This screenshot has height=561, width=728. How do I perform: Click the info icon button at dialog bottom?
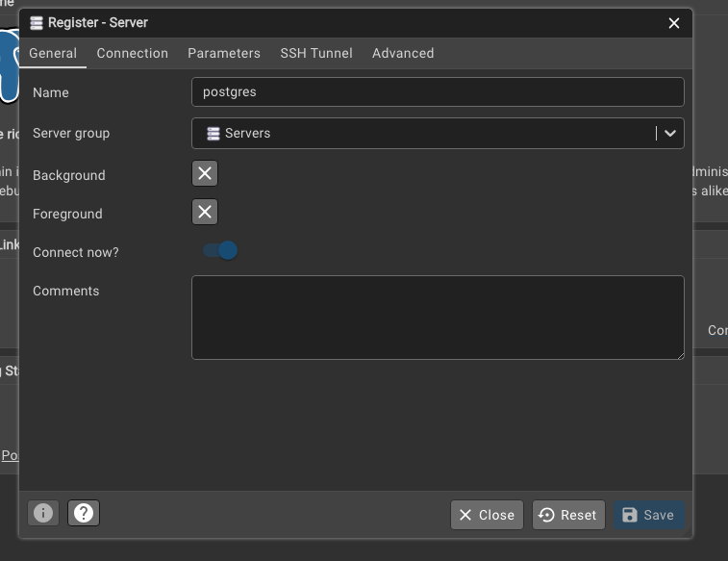(x=42, y=514)
